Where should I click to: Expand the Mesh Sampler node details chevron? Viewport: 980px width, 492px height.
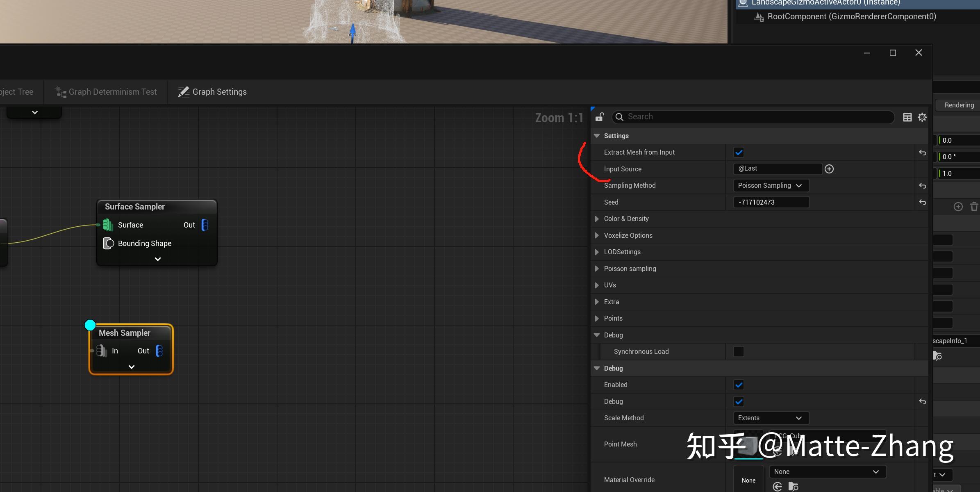point(131,367)
